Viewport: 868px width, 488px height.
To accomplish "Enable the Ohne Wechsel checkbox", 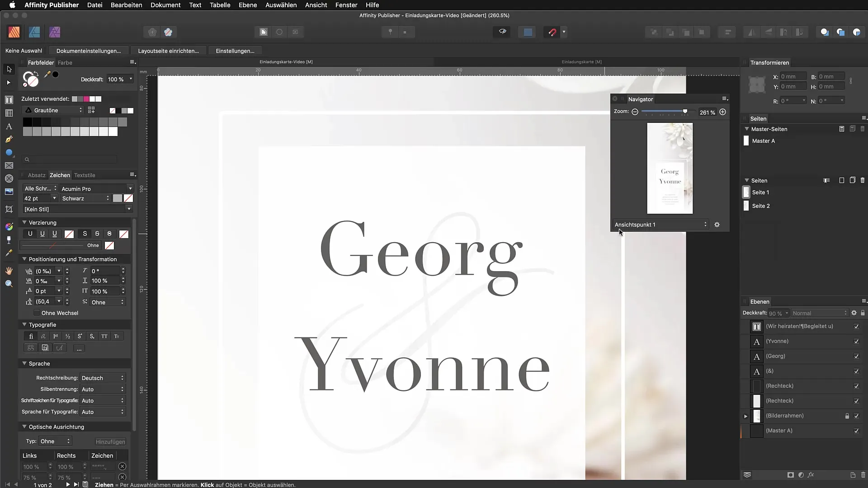I will [37, 313].
